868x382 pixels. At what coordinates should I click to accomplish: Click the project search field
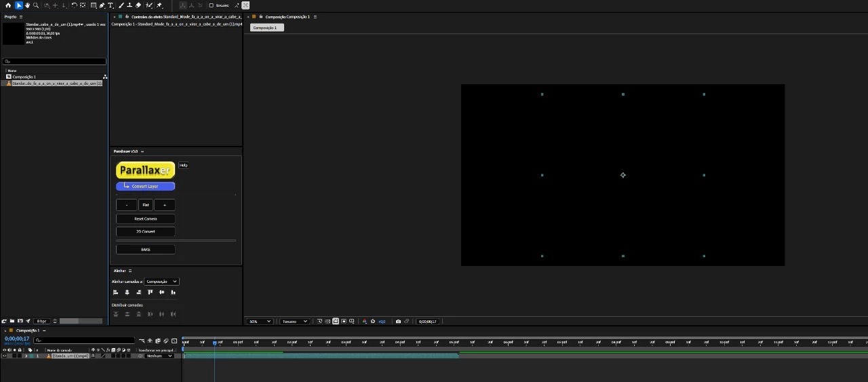click(54, 61)
